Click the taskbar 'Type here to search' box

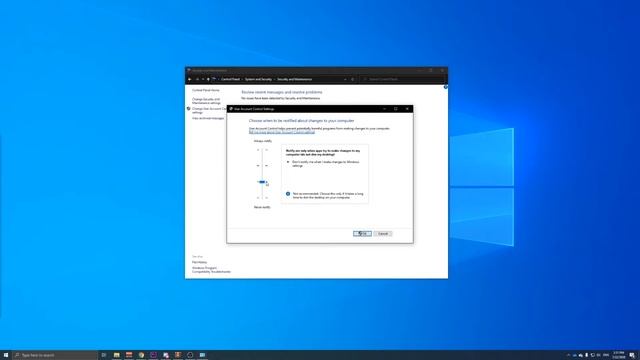pyautogui.click(x=55, y=355)
